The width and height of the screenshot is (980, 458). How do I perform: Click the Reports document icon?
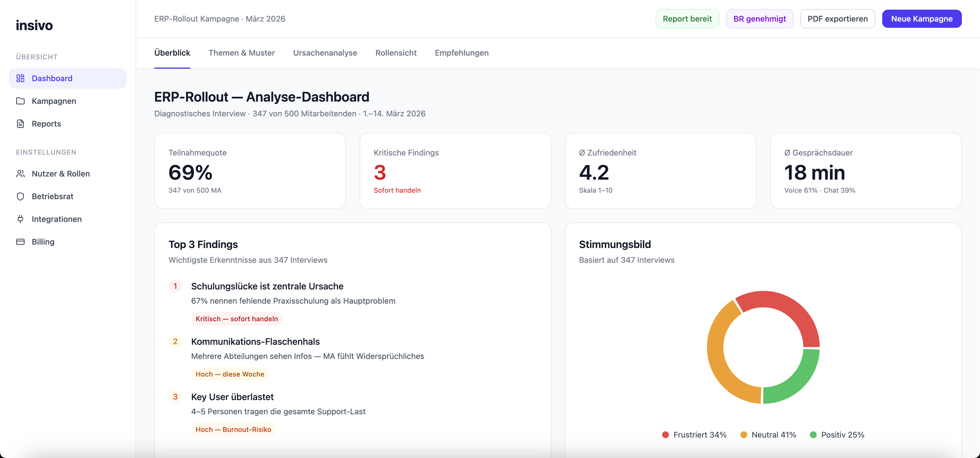20,124
